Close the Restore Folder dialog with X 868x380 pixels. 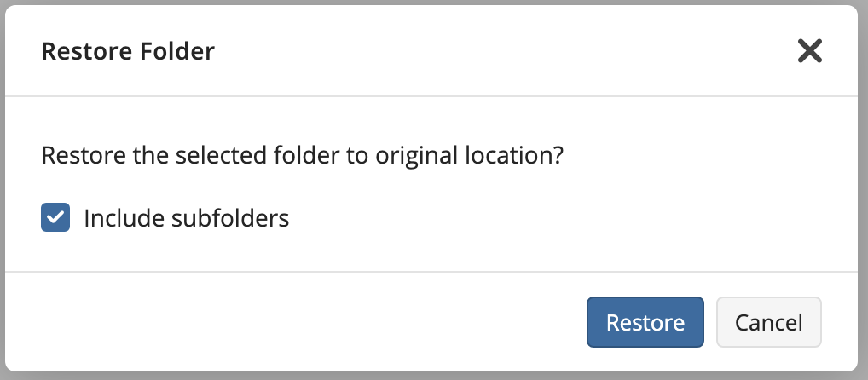(809, 51)
